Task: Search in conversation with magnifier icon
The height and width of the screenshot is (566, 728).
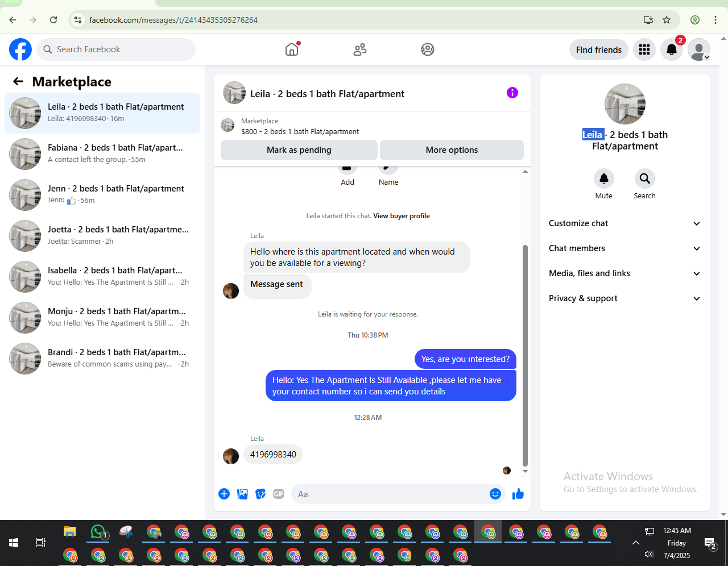Action: click(645, 178)
